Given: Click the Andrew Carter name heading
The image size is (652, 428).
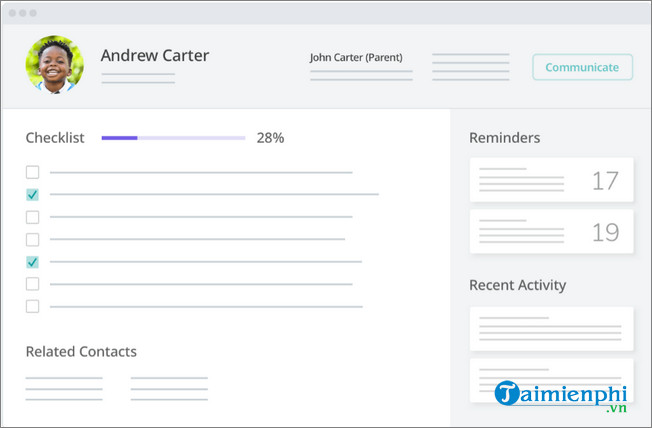Looking at the screenshot, I should tap(155, 56).
